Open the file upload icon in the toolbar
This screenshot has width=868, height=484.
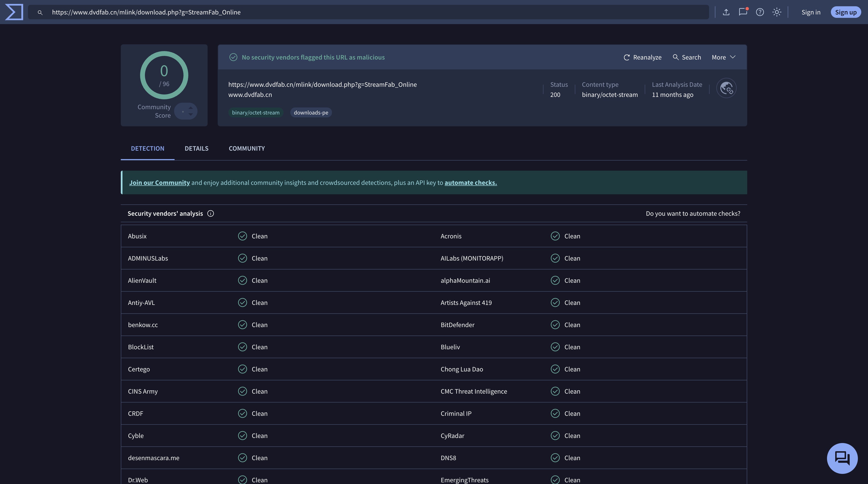point(726,12)
